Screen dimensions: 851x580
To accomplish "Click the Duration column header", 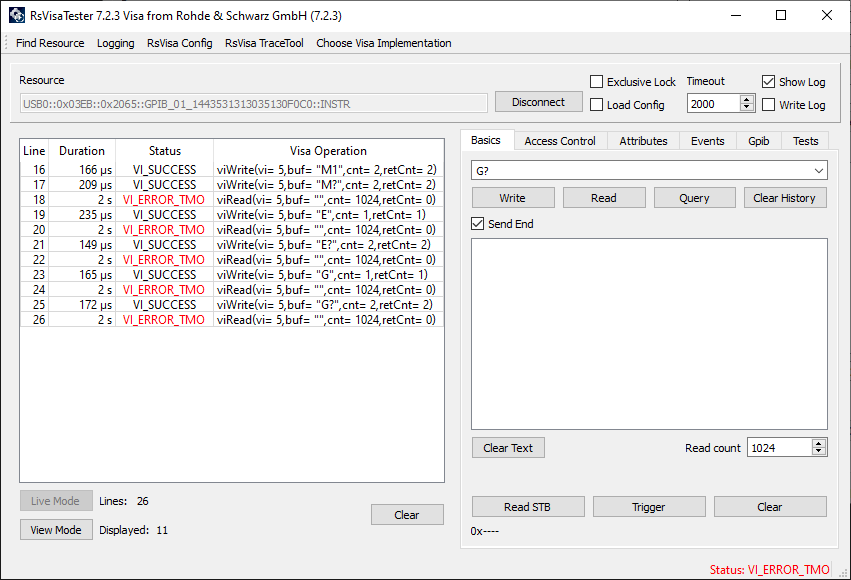I will (x=82, y=151).
